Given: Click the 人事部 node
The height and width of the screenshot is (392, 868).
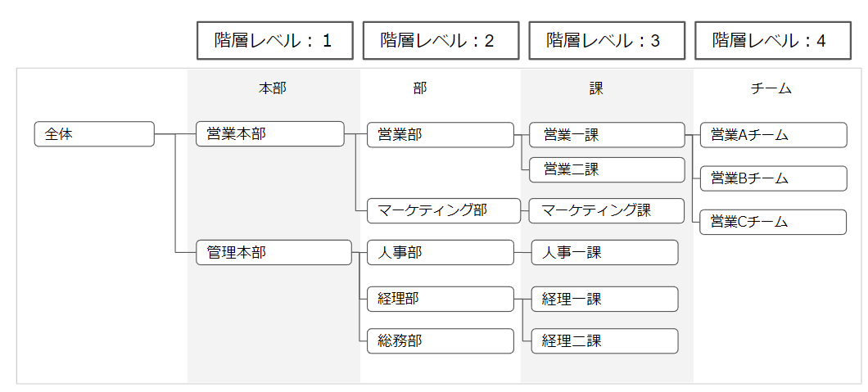Looking at the screenshot, I should pyautogui.click(x=441, y=253).
